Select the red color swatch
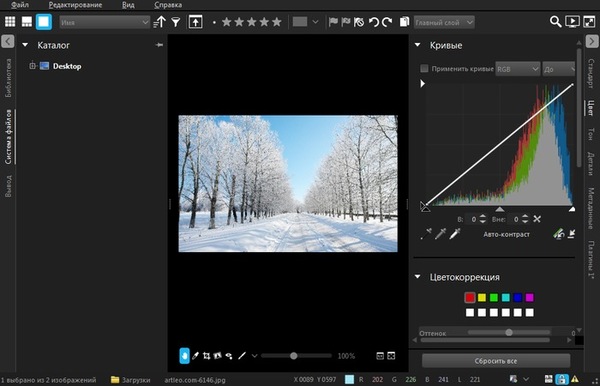Screen dimensions: 600x386 click(470, 298)
